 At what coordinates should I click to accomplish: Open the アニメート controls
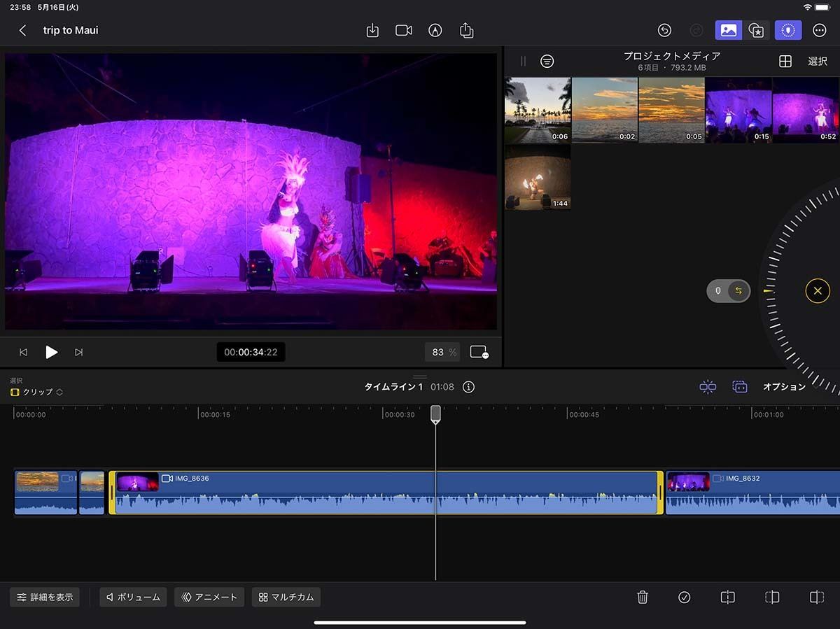[209, 597]
